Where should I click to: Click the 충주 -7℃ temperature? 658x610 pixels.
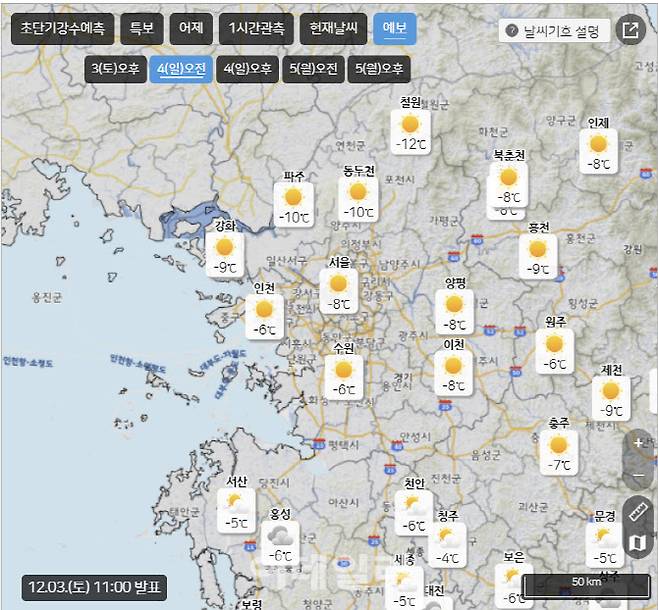559,465
